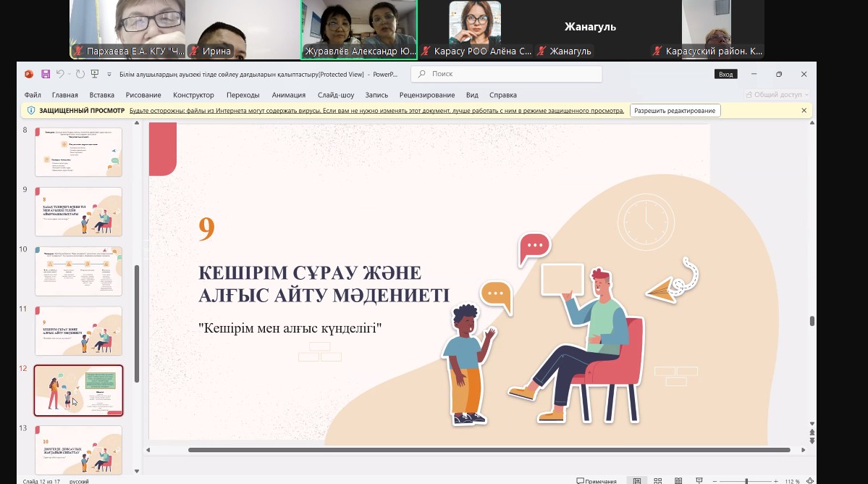Start slideshow from beginning via toolbar icon
Image resolution: width=868 pixels, height=484 pixels.
(93, 74)
